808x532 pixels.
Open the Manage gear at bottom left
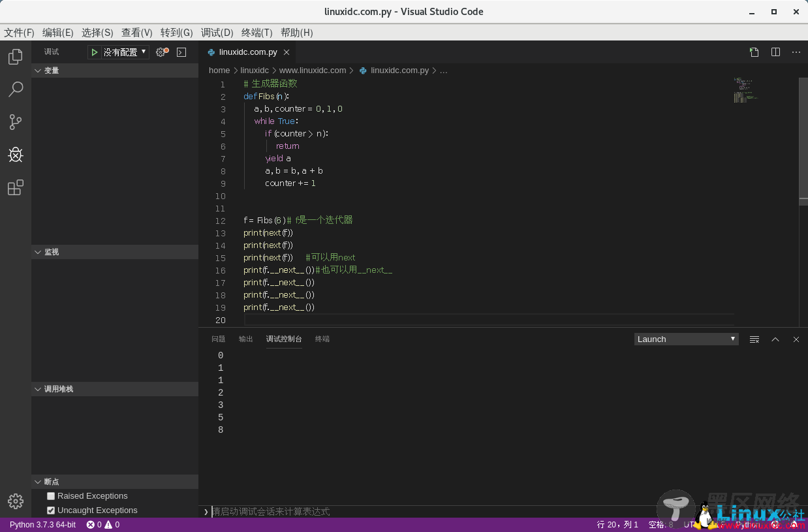click(x=16, y=501)
